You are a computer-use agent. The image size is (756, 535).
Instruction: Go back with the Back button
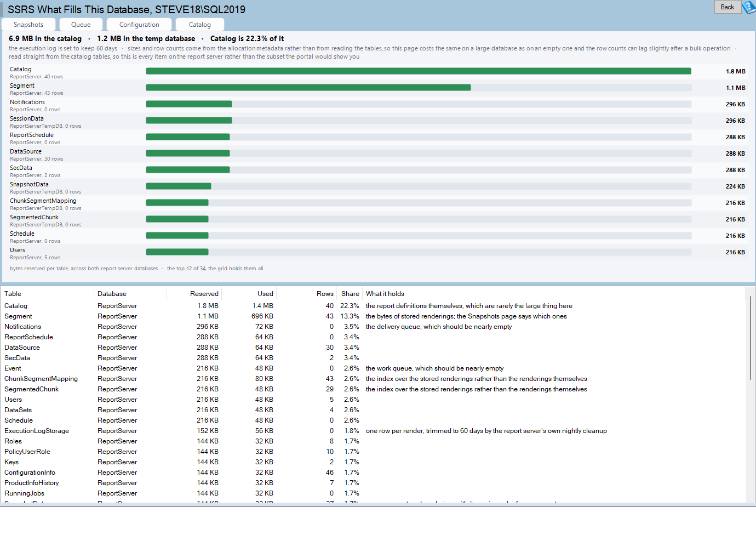(728, 7)
